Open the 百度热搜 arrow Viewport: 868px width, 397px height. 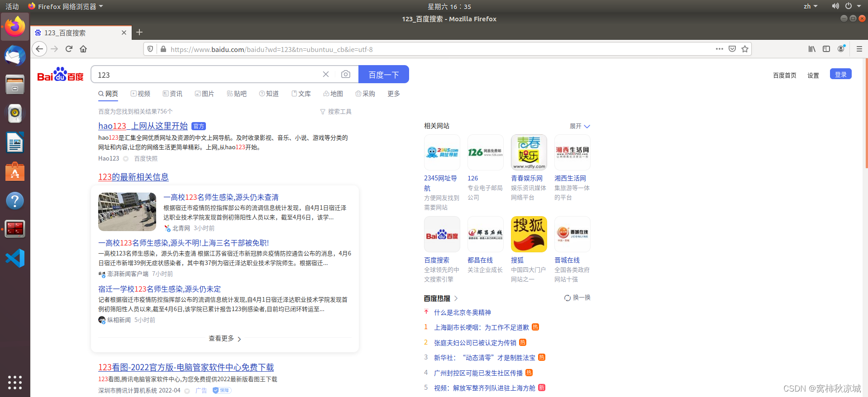[x=456, y=298]
